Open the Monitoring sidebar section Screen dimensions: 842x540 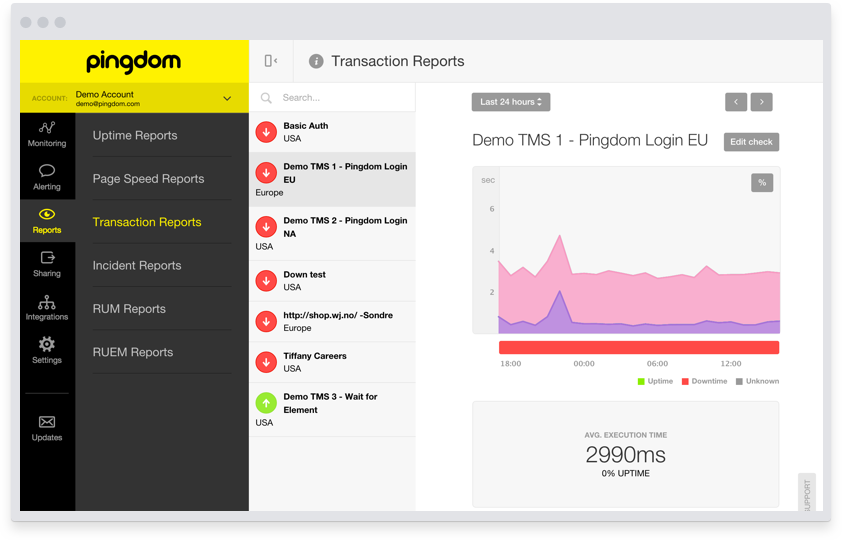pos(47,134)
